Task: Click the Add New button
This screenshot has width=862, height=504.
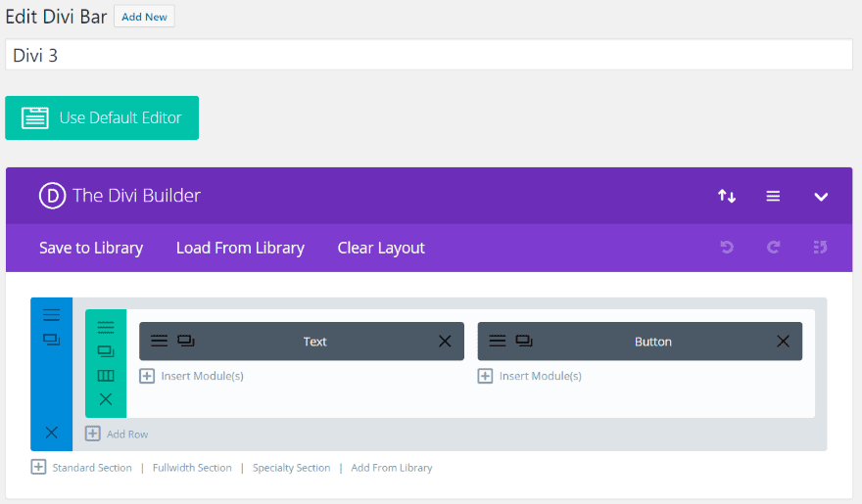Action: [144, 17]
